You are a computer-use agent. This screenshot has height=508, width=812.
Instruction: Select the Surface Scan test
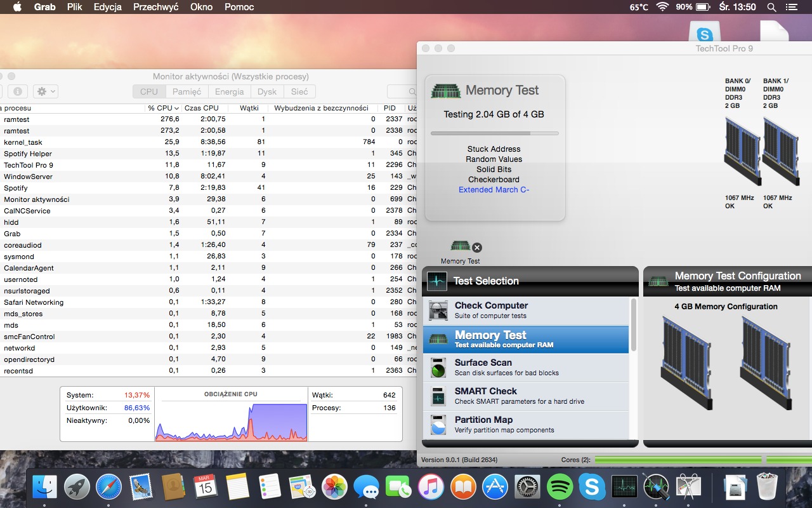526,367
